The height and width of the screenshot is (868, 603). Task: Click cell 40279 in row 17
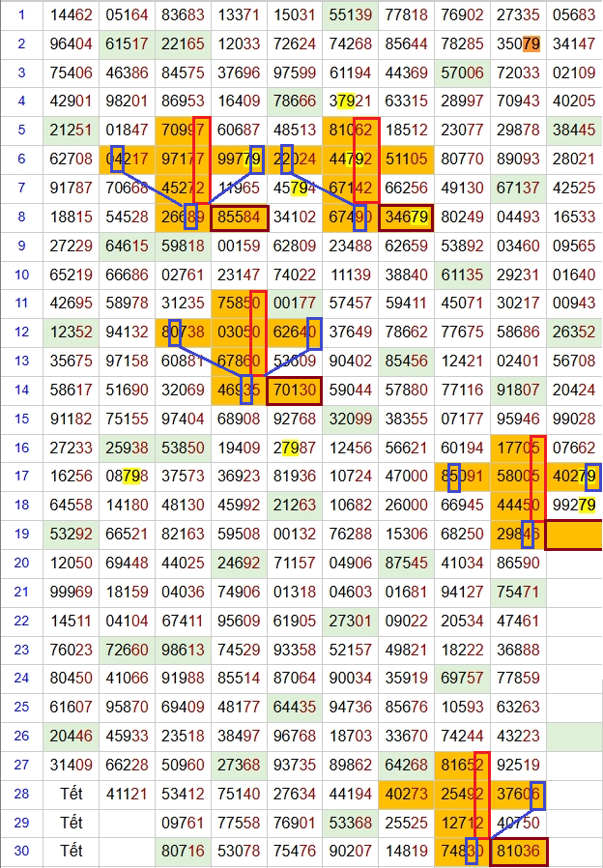[574, 477]
